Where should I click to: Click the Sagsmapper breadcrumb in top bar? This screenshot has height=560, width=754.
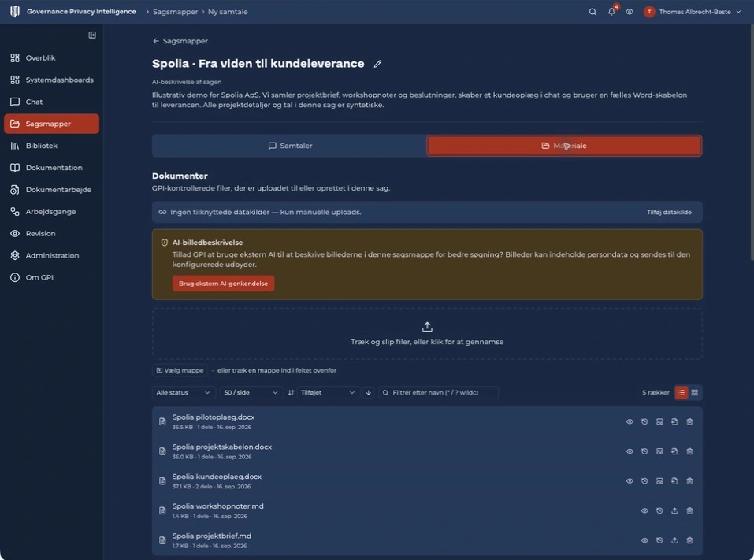(175, 12)
